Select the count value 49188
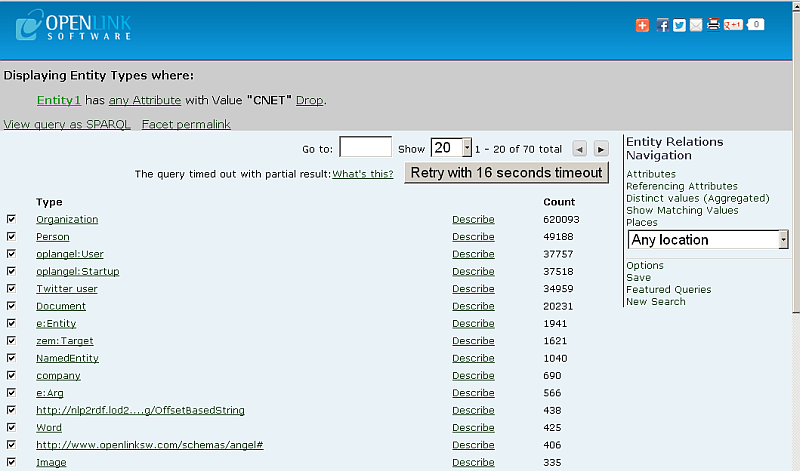Image resolution: width=800 pixels, height=471 pixels. coord(558,237)
